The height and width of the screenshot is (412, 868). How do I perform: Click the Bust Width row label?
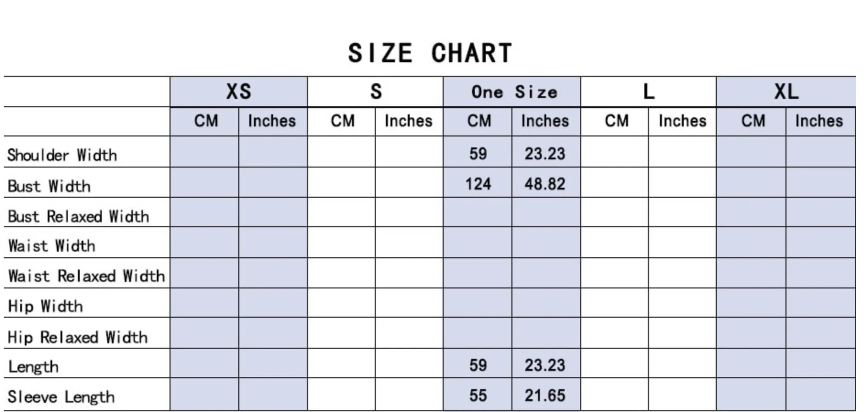[49, 186]
